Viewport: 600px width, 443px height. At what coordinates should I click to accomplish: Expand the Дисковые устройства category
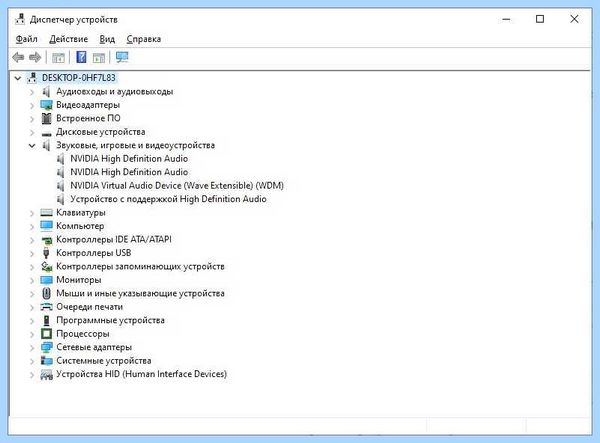tap(32, 132)
